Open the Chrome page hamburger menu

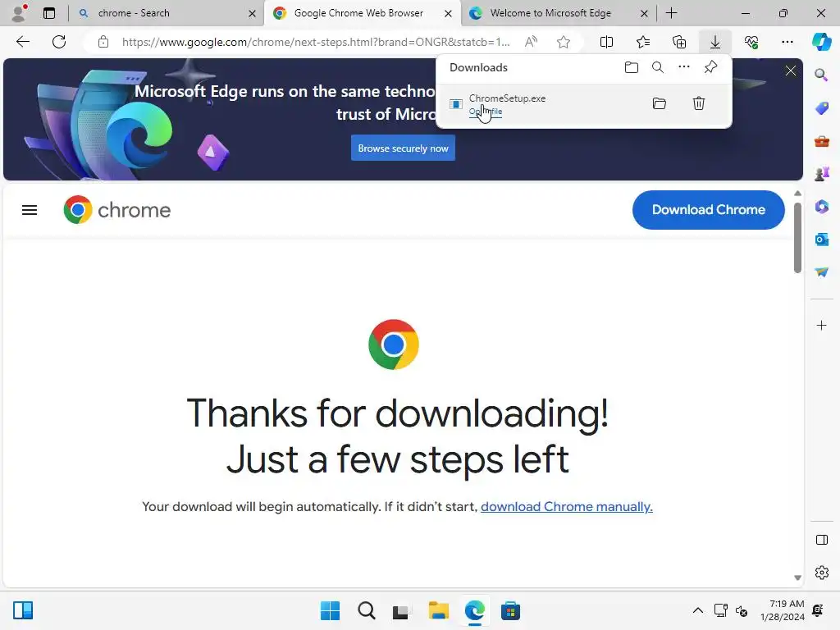click(x=30, y=210)
